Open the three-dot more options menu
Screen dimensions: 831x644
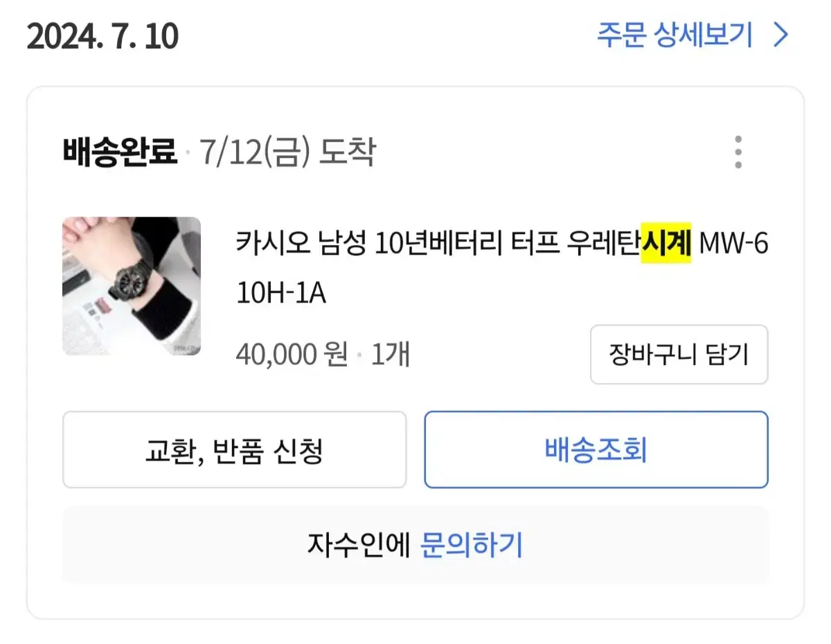tap(738, 152)
